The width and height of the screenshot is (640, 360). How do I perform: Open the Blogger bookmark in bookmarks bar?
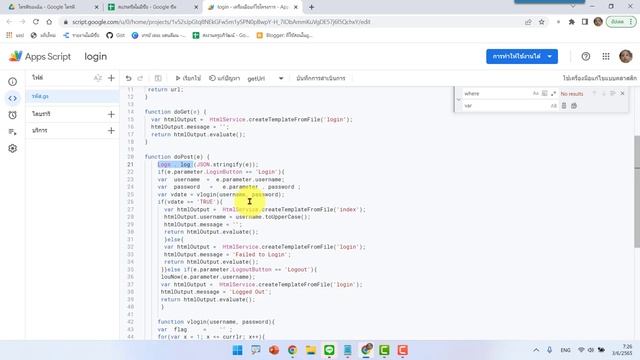284,35
